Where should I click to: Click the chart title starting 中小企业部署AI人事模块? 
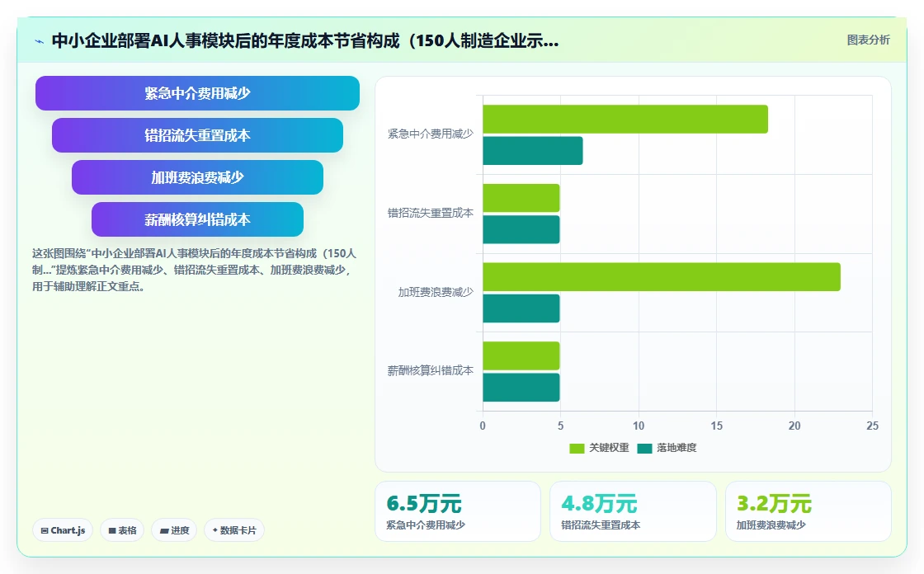tap(305, 40)
